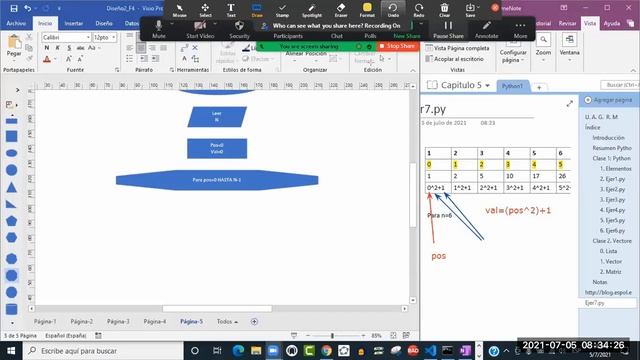This screenshot has height=360, width=640.
Task: Open the Zoom Chat panel
Action: pos(337,36)
